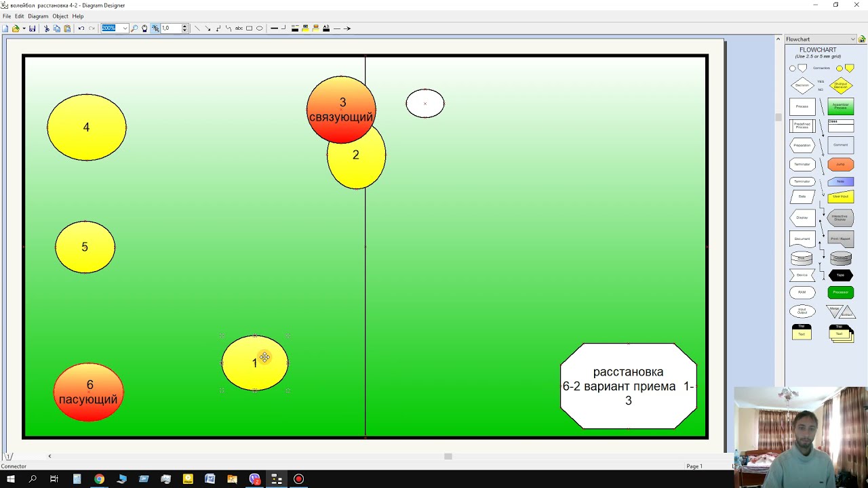Open the Edit menu
This screenshot has height=488, width=868.
pos(19,16)
